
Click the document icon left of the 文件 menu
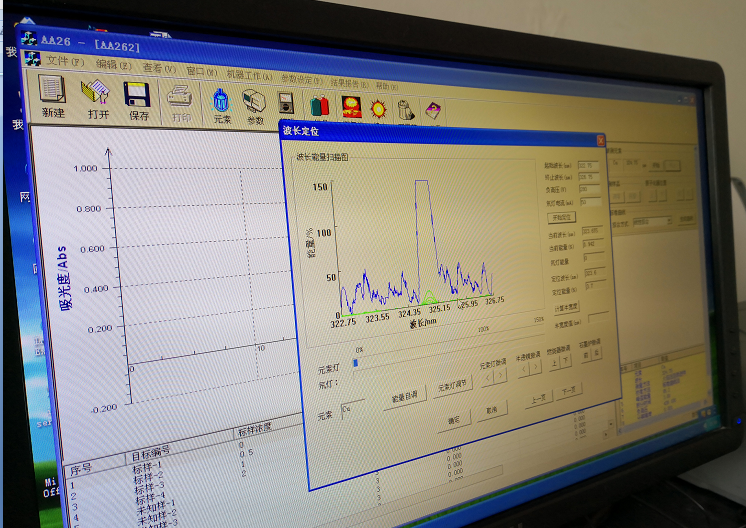(x=32, y=58)
